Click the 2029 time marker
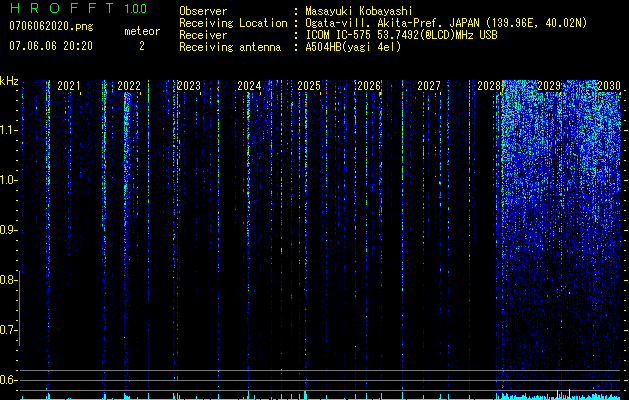 tap(549, 86)
